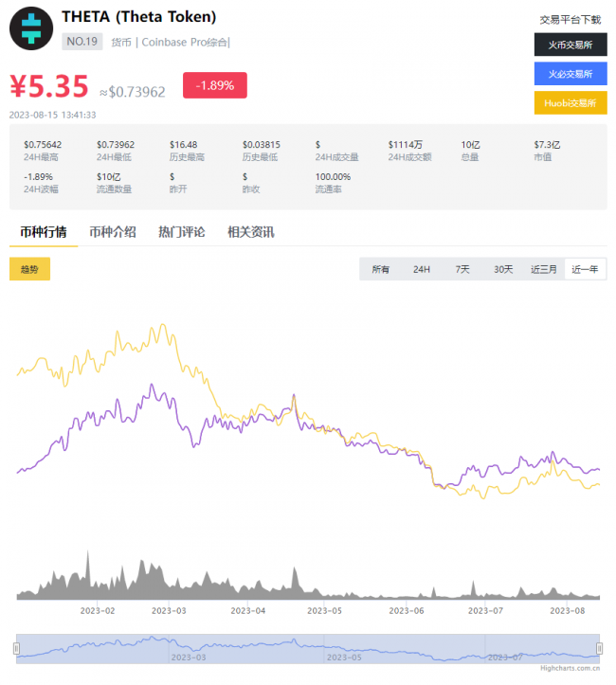Click the 2023-02 chart axis label
616x685 pixels.
pyautogui.click(x=98, y=611)
